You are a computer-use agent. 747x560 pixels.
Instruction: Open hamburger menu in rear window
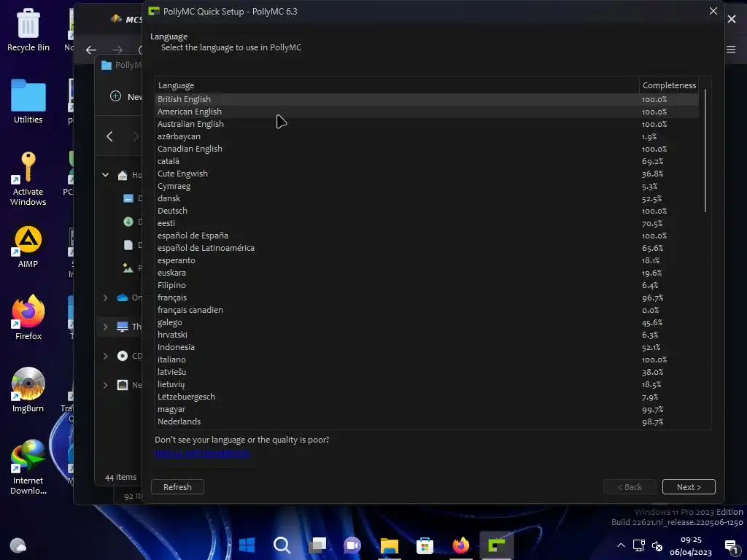[x=731, y=50]
